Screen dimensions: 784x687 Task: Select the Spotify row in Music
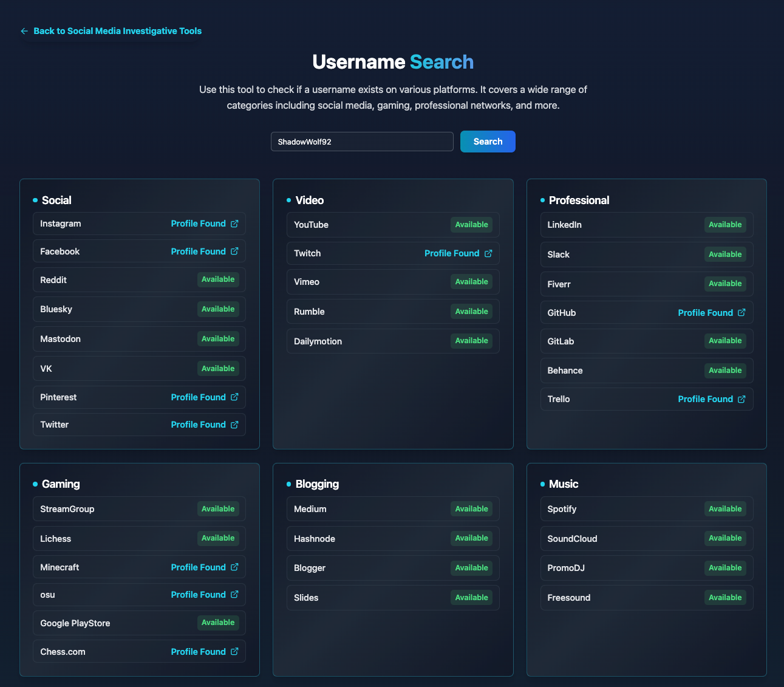click(646, 509)
